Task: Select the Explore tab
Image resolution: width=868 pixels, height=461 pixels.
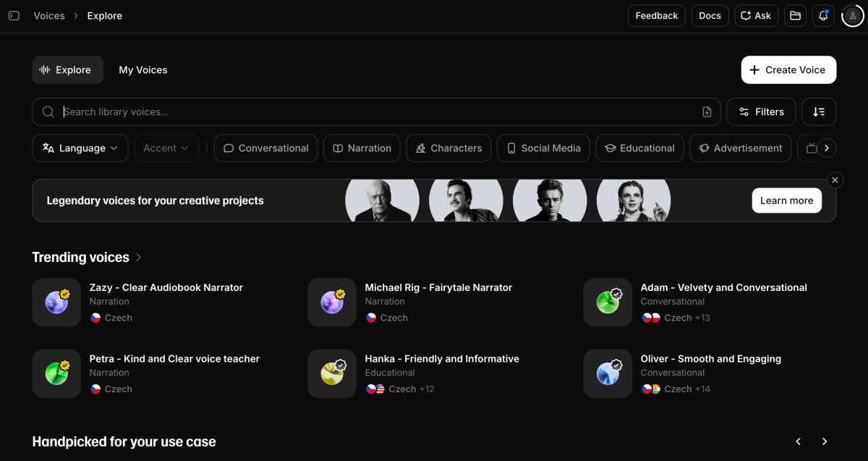Action: 67,69
